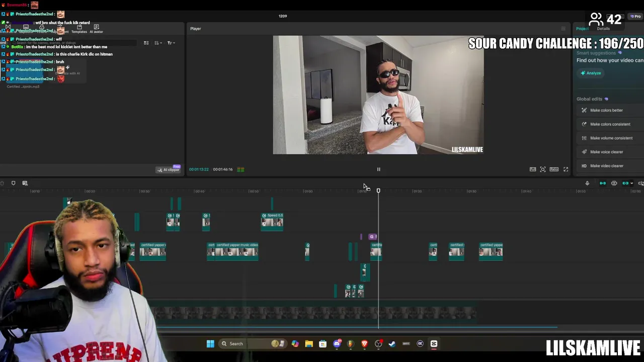The width and height of the screenshot is (644, 362).
Task: Apply Make volume consistent
Action: point(610,138)
